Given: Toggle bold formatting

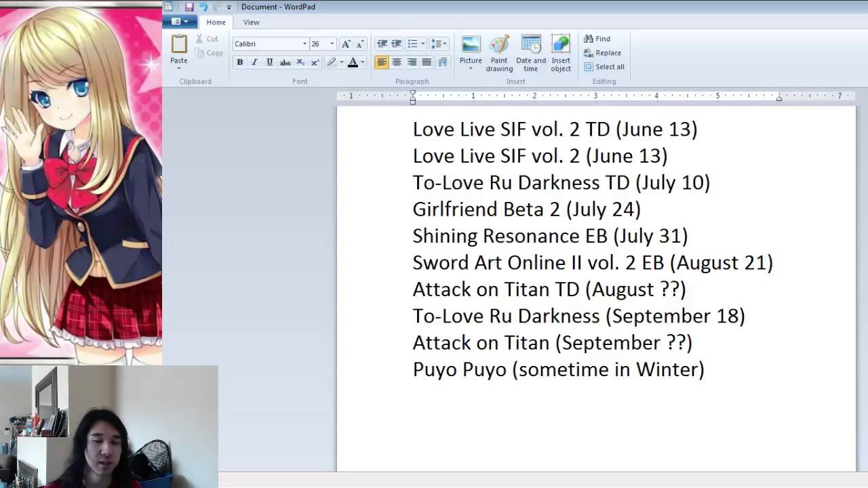Looking at the screenshot, I should pyautogui.click(x=239, y=62).
